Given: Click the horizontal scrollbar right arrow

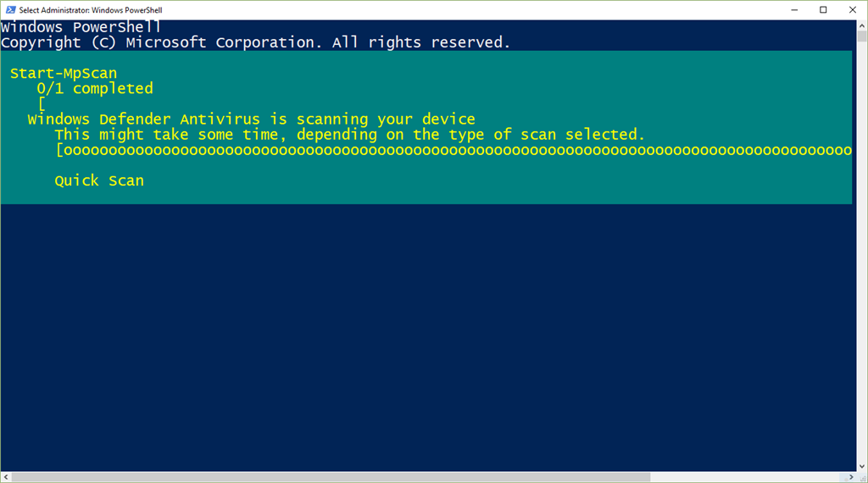Looking at the screenshot, I should click(x=851, y=477).
